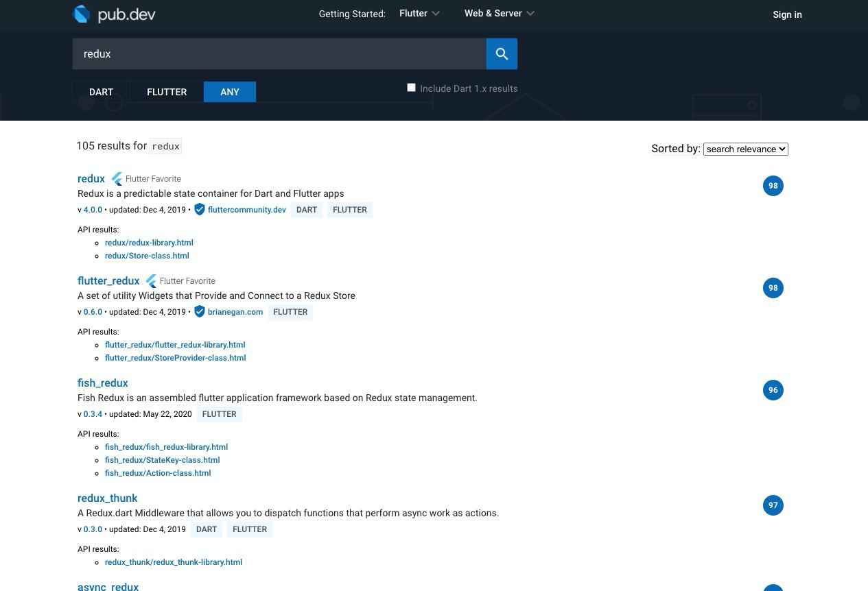Click verified publisher shield next to brianegan.com
868x591 pixels.
200,311
